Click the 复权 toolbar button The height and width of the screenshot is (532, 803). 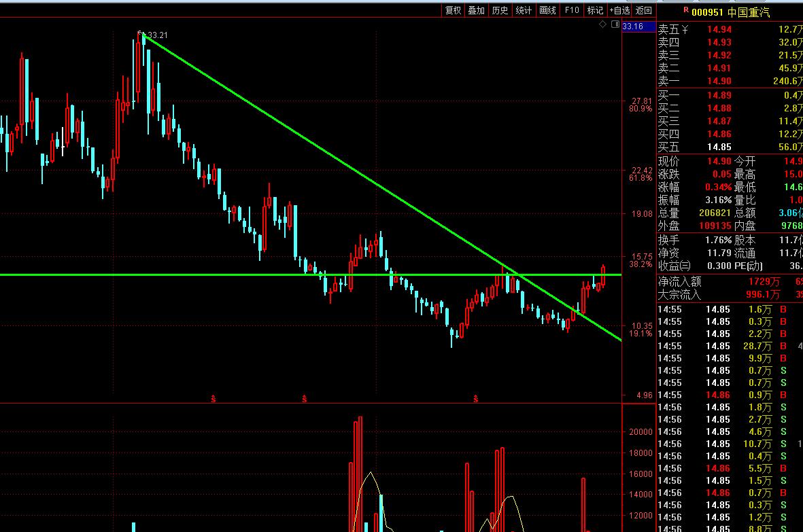pos(454,10)
